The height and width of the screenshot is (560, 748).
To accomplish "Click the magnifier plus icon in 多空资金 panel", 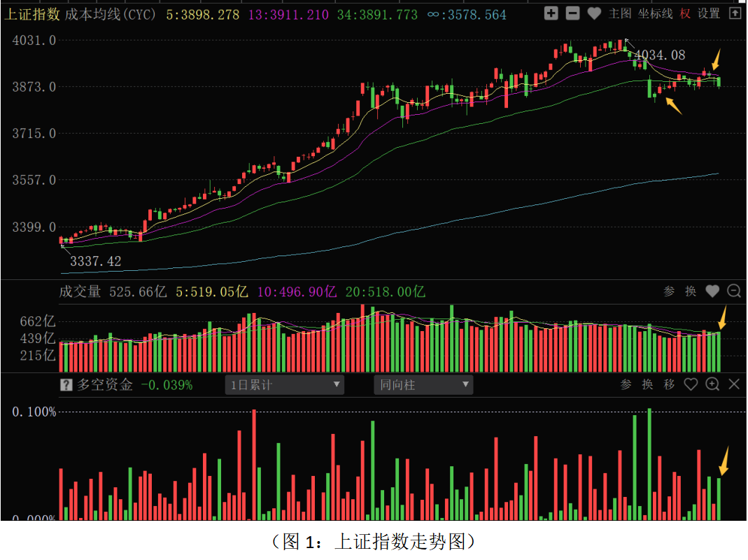I will point(712,384).
